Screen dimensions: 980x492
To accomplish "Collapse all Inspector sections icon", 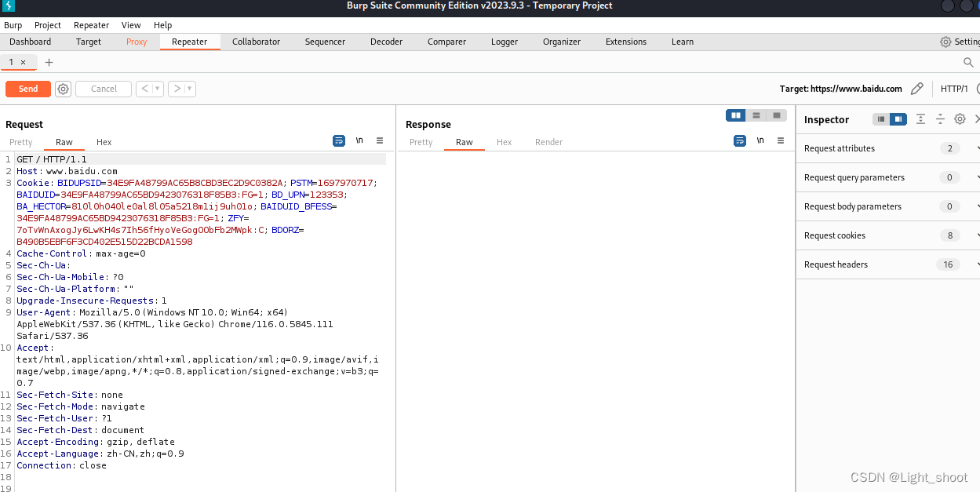I will pos(940,119).
